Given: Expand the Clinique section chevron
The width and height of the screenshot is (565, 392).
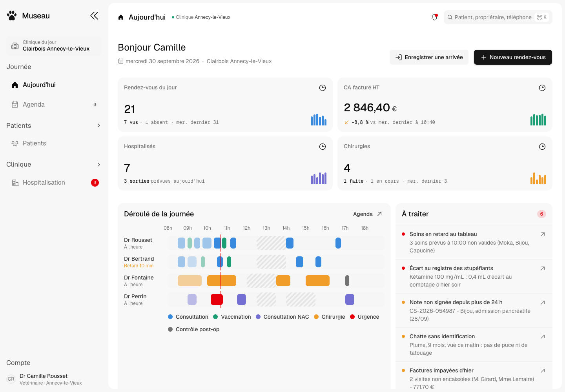Looking at the screenshot, I should (x=99, y=165).
